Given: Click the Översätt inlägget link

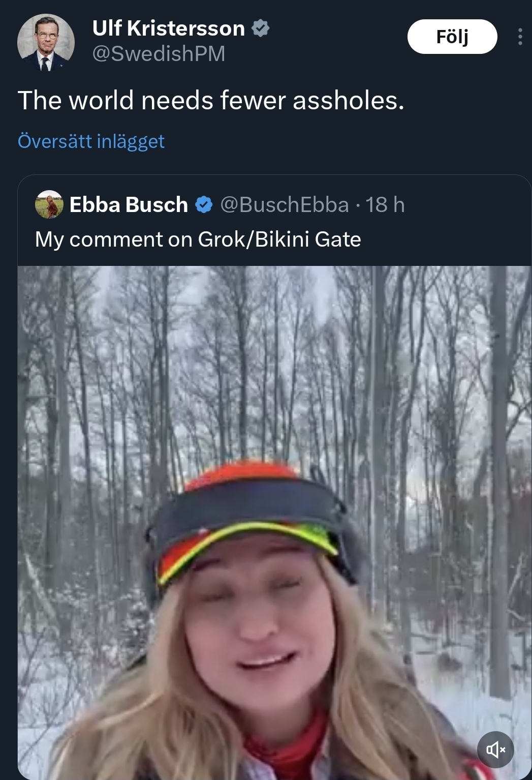Looking at the screenshot, I should tap(91, 141).
